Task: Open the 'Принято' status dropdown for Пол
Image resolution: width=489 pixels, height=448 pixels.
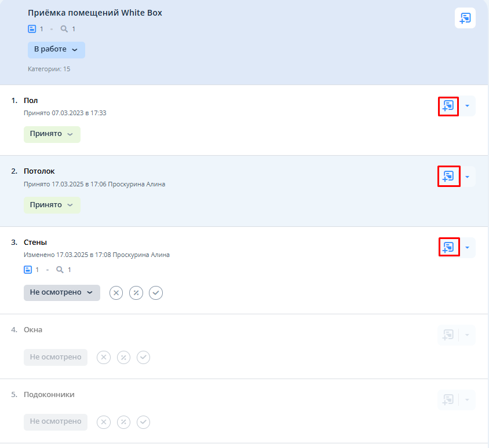Action: coord(52,134)
